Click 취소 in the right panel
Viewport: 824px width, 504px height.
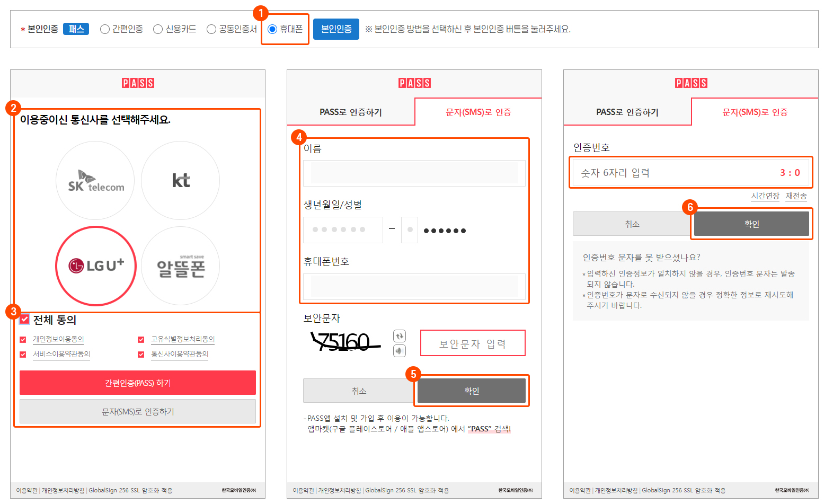[x=632, y=224]
